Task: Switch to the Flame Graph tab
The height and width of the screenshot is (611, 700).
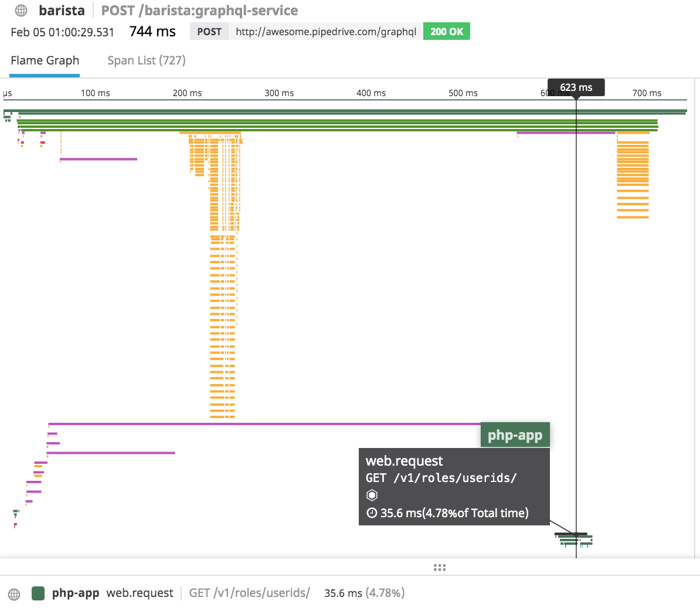Action: click(45, 60)
